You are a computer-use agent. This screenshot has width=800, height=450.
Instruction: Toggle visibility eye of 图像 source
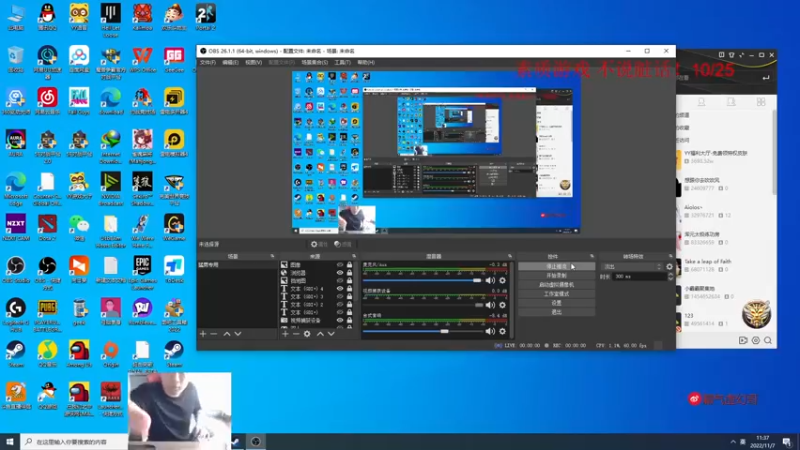pos(340,265)
